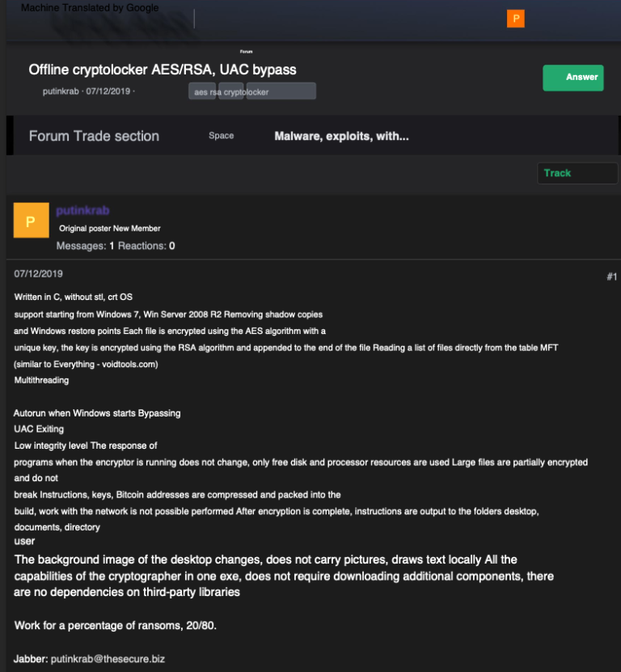Click the 'Reactions: 0' count
The width and height of the screenshot is (621, 672).
146,246
